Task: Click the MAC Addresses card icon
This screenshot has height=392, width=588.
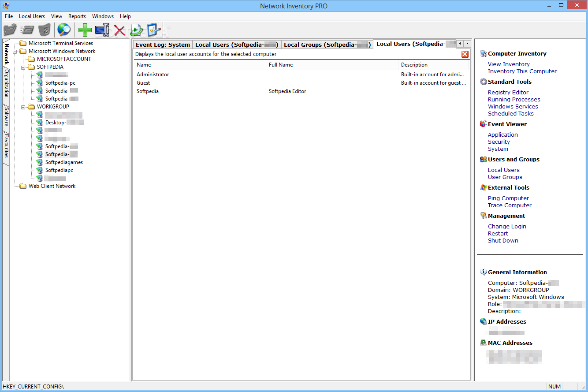Action: pyautogui.click(x=483, y=343)
